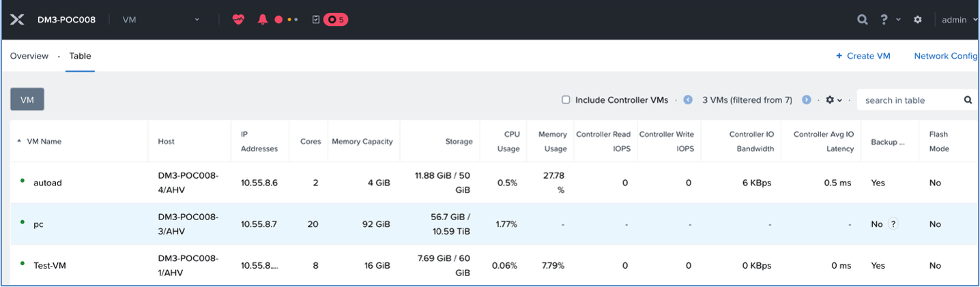Open the tasks clipboard icon
The width and height of the screenshot is (980, 287).
pos(316,20)
